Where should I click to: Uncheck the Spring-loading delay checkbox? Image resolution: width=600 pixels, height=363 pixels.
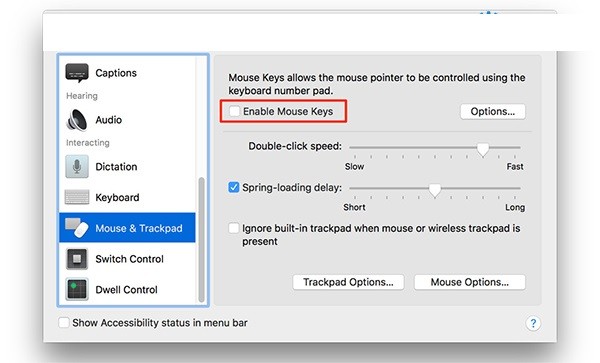tap(233, 187)
